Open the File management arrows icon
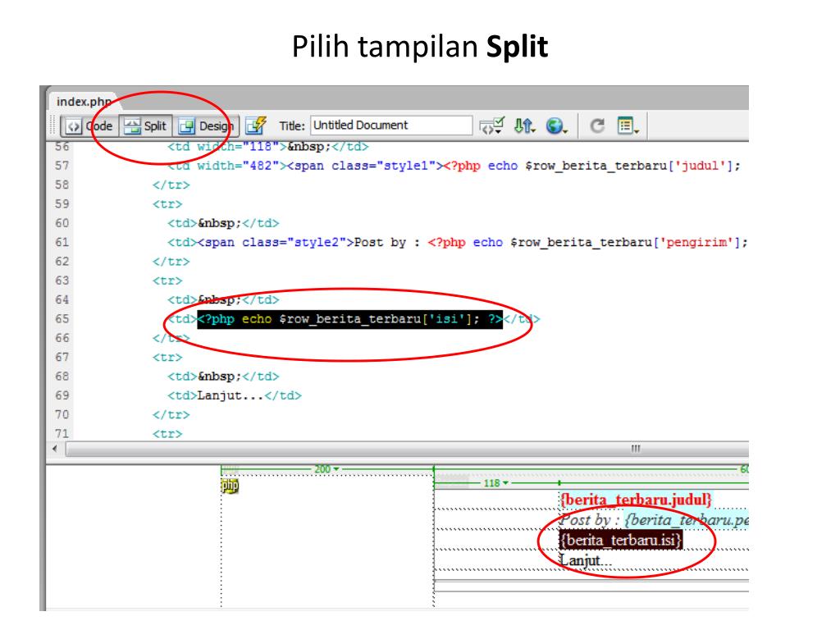Viewport: 840px width, 630px height. click(524, 126)
